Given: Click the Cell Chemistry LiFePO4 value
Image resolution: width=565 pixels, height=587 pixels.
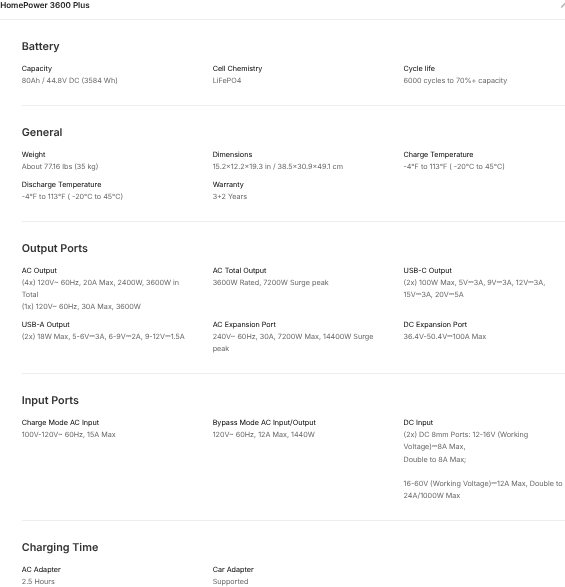Looking at the screenshot, I should pos(227,80).
